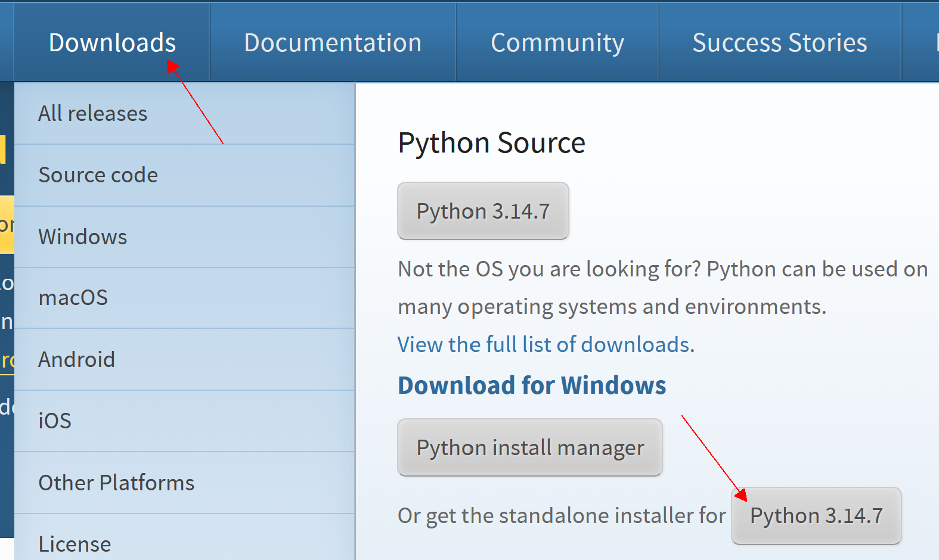Click the 'Download for Windows' heading
The width and height of the screenshot is (939, 560).
(x=532, y=385)
